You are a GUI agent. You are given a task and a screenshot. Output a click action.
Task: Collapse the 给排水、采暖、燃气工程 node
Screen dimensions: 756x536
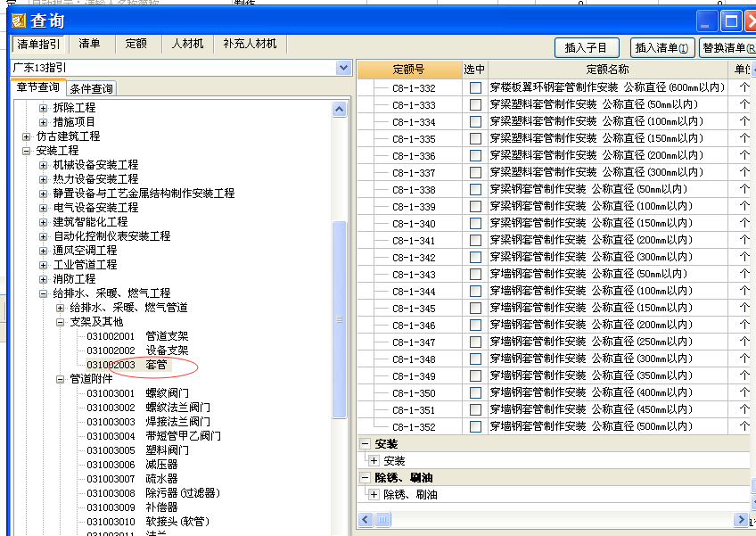[x=43, y=293]
